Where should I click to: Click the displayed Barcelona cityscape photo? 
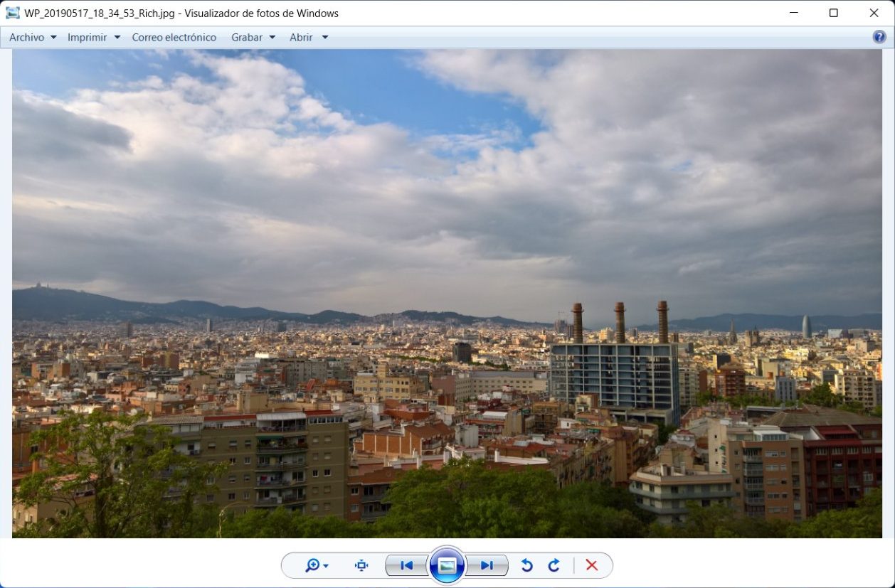tap(447, 293)
